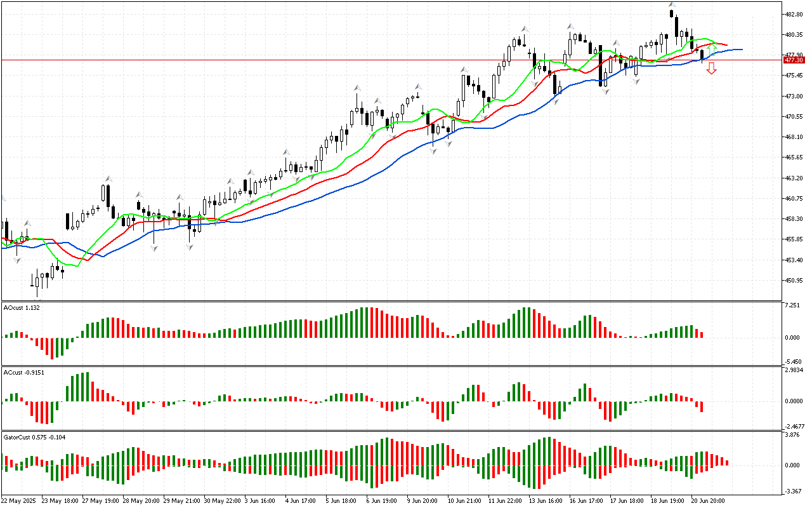This screenshot has width=812, height=508.
Task: Click the 450.95 price scale label
Action: click(x=794, y=280)
